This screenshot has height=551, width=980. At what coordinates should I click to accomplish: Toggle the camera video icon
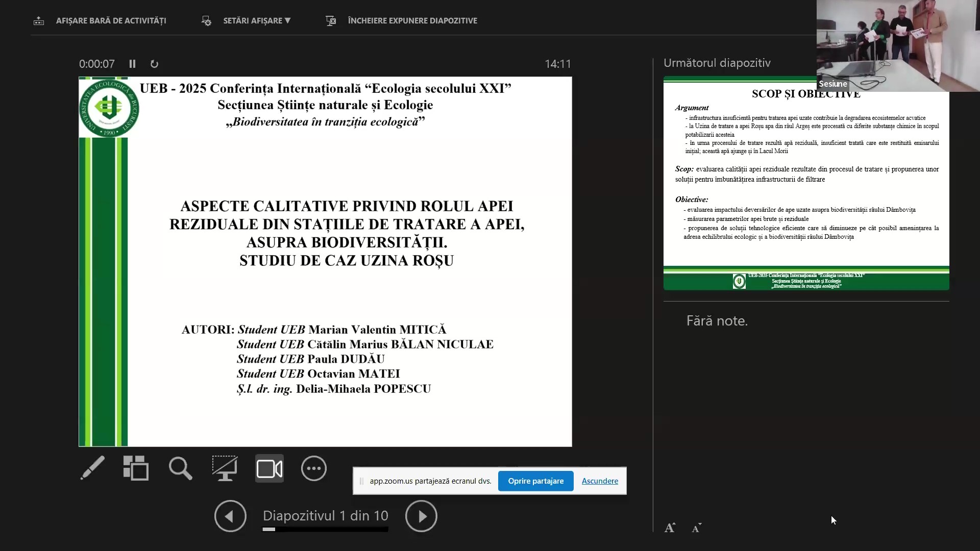(x=269, y=468)
